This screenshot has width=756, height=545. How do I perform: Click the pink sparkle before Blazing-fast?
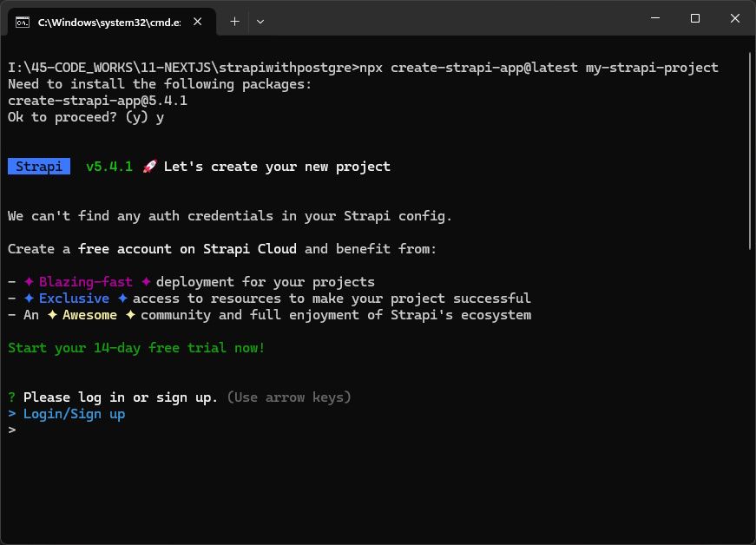(29, 281)
